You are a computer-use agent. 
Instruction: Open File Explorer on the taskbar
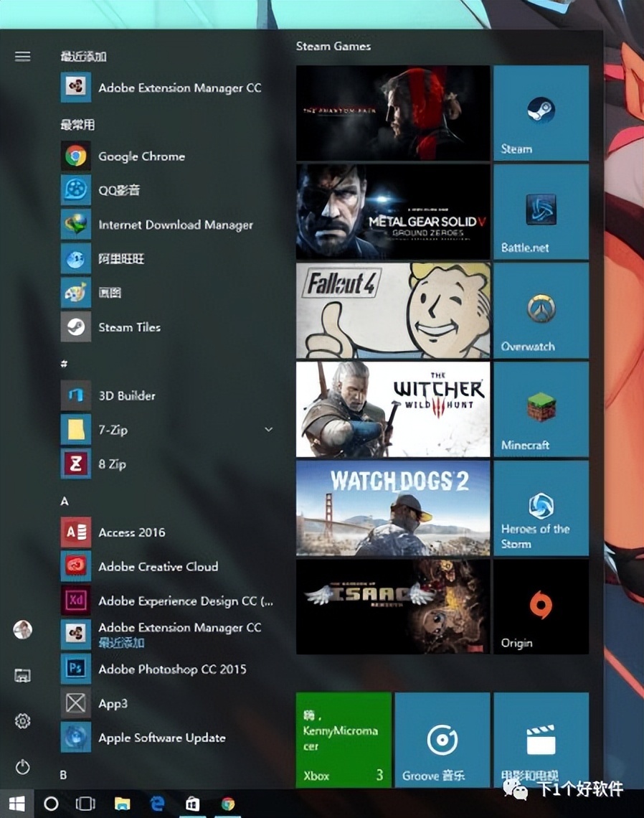point(122,804)
